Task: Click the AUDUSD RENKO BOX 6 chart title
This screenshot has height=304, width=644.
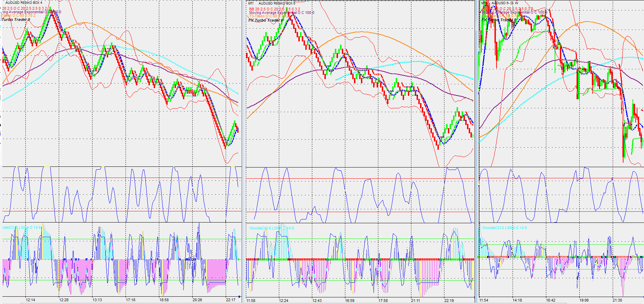Action: 277,3
